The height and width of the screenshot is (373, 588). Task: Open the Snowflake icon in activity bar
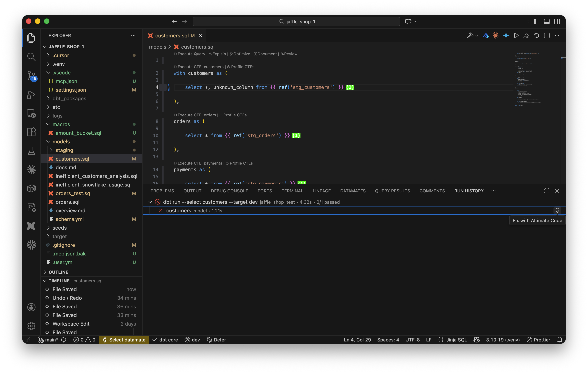click(x=31, y=245)
